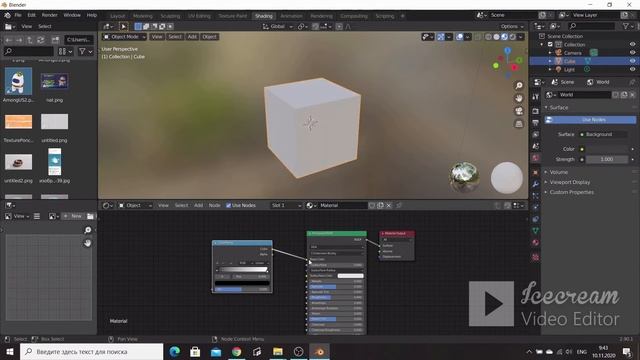Collapse the Surface panel
The image size is (640, 360).
558,107
